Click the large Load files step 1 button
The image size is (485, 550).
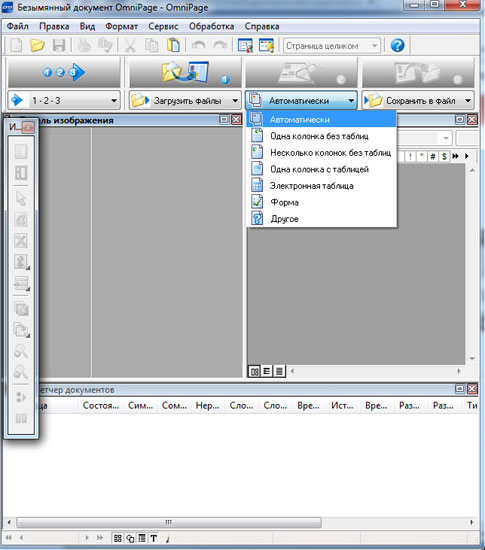click(185, 73)
